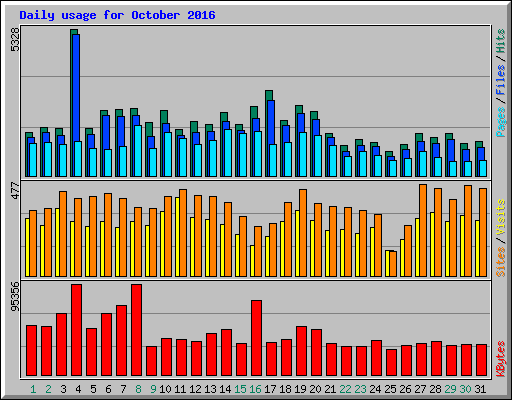
Task: Select day label '6' on the axis
Action: pos(108,389)
